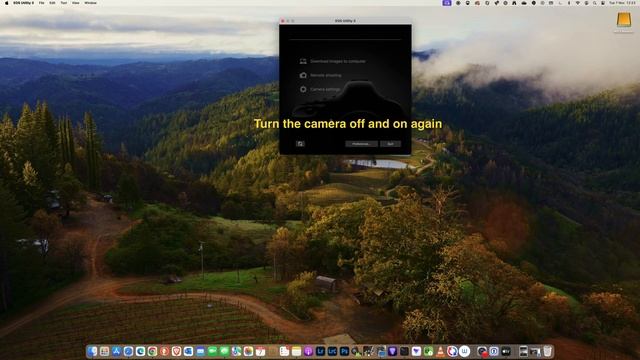Viewport: 640px width, 360px height.
Task: Click the bottom-left icon in EOS Utility window
Action: (300, 144)
